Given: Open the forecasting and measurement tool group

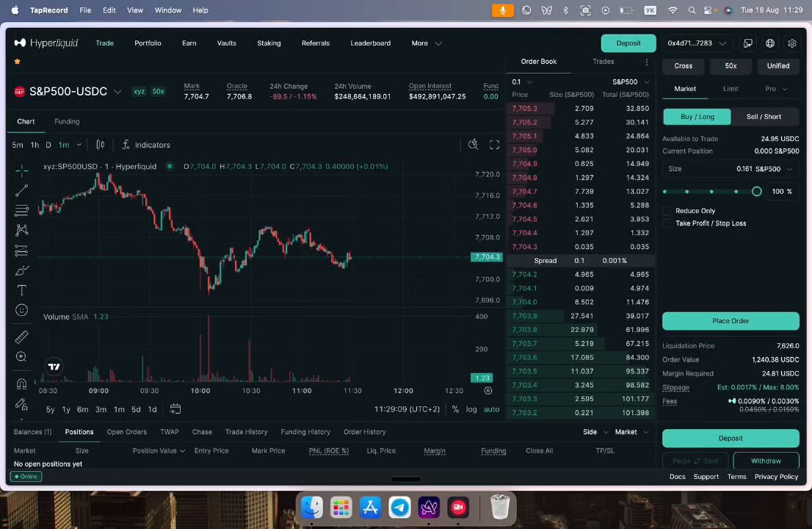Looking at the screenshot, I should tap(22, 251).
